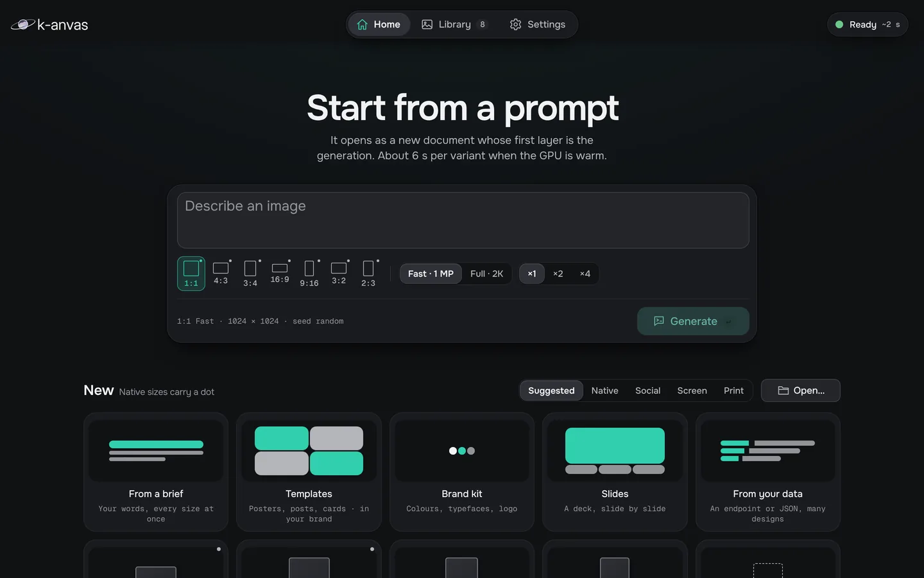Click the Ready status indicator
The image size is (924, 578).
[x=868, y=24]
